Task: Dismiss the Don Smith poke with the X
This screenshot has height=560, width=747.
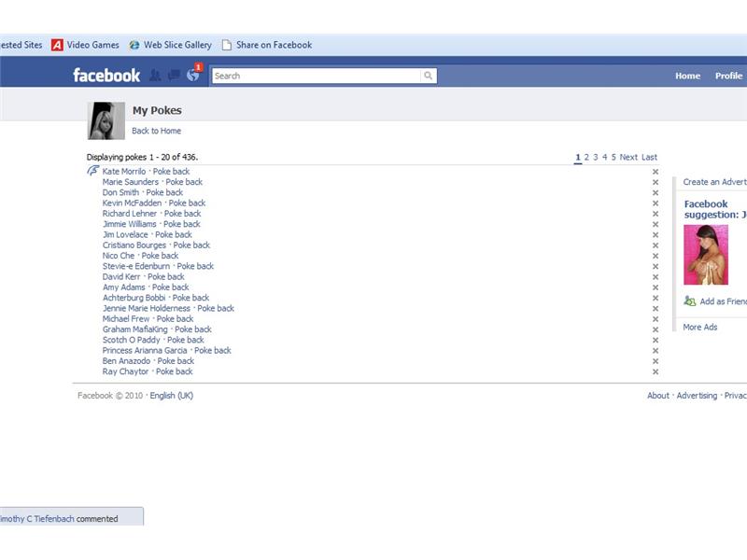Action: [x=656, y=192]
